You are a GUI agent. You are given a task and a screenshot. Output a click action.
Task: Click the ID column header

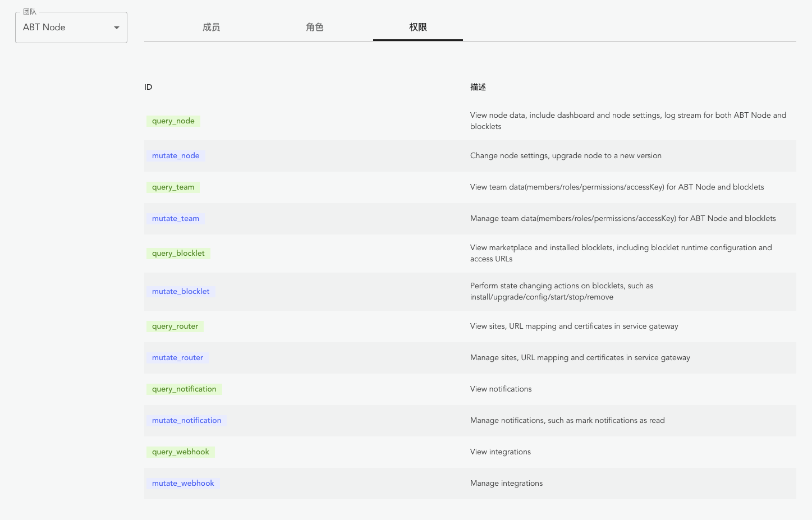click(x=148, y=87)
